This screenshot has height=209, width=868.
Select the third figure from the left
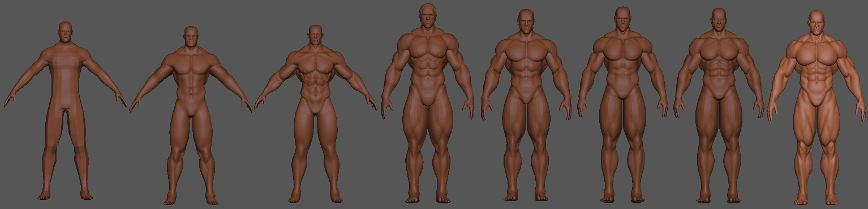315,113
